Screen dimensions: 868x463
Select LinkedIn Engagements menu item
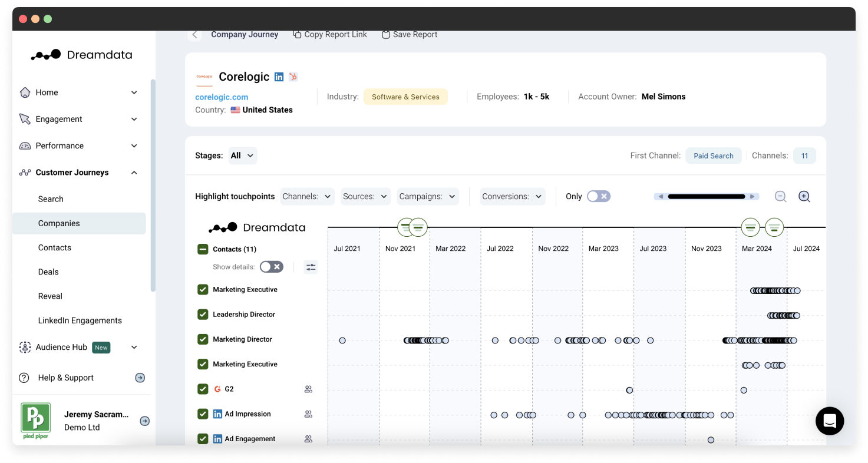[x=80, y=320]
